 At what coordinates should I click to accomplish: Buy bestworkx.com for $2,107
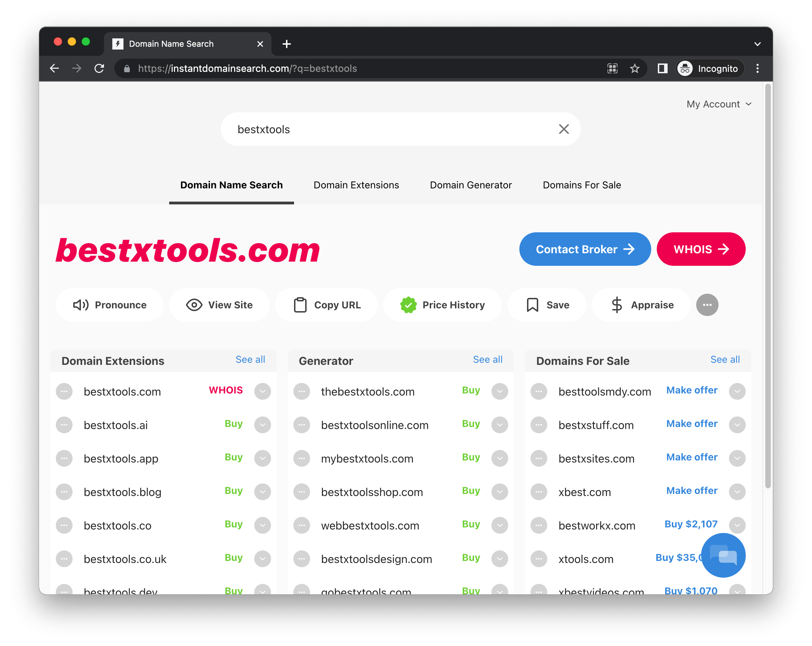pyautogui.click(x=691, y=524)
